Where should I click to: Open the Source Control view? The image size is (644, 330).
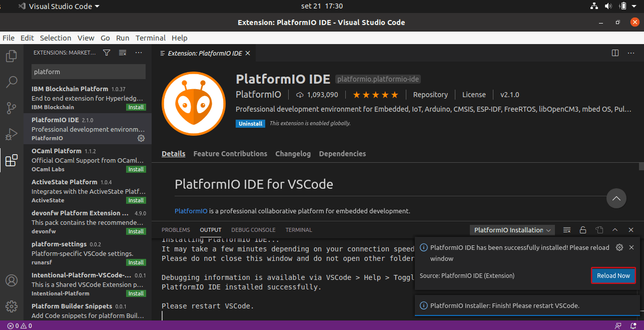coord(11,108)
